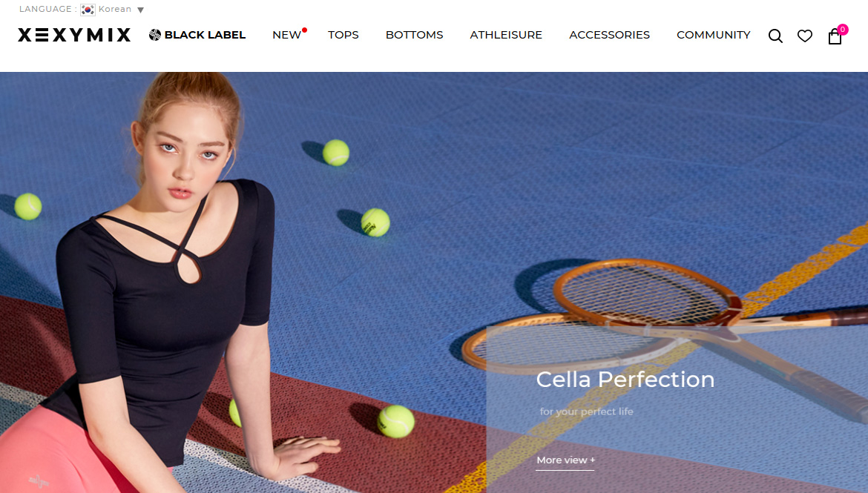
Task: Click the Korean flag icon
Action: (x=88, y=10)
